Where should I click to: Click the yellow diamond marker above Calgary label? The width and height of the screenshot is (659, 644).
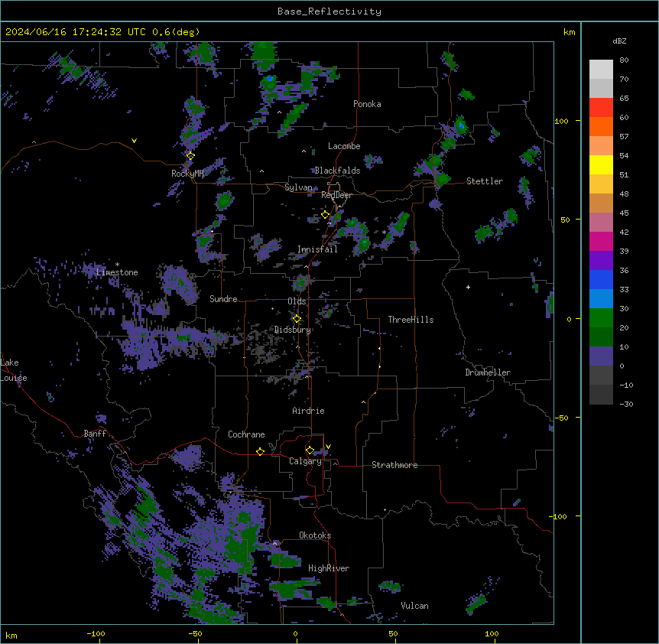pos(310,450)
